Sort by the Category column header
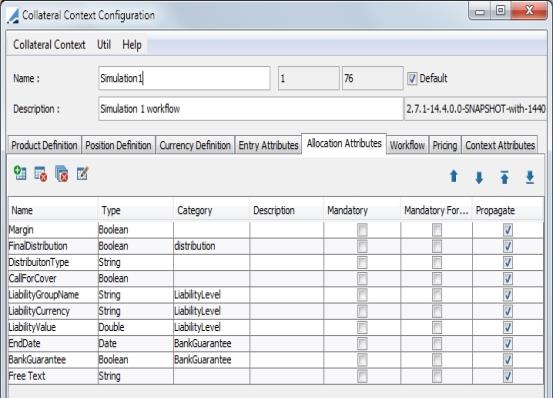 [212, 210]
